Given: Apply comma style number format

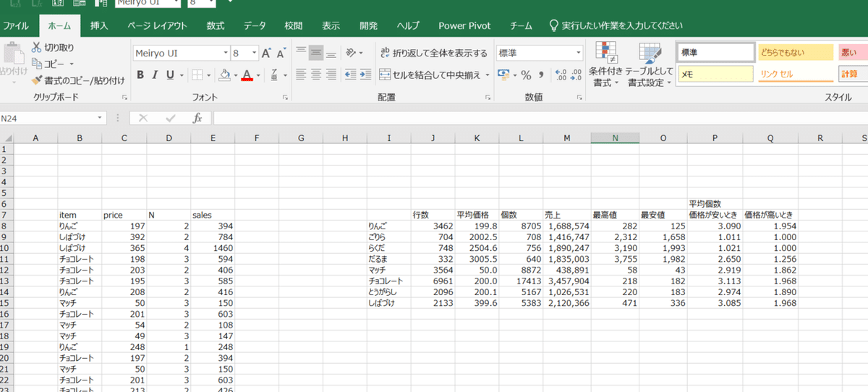Looking at the screenshot, I should point(540,74).
